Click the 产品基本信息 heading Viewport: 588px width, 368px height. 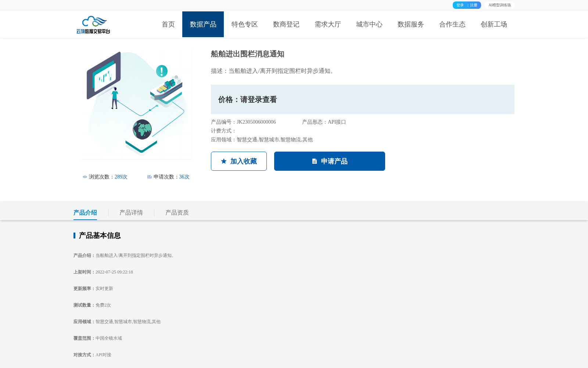100,236
